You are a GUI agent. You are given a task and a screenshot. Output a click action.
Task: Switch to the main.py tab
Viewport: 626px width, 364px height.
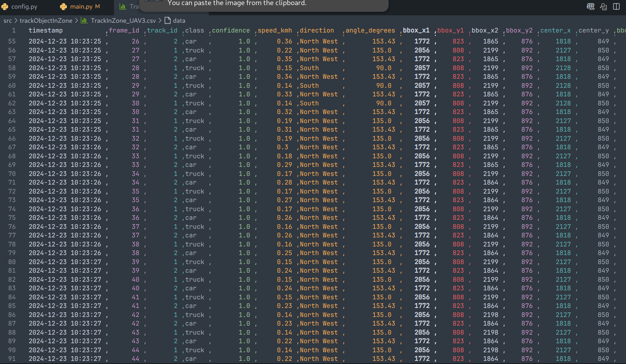81,7
